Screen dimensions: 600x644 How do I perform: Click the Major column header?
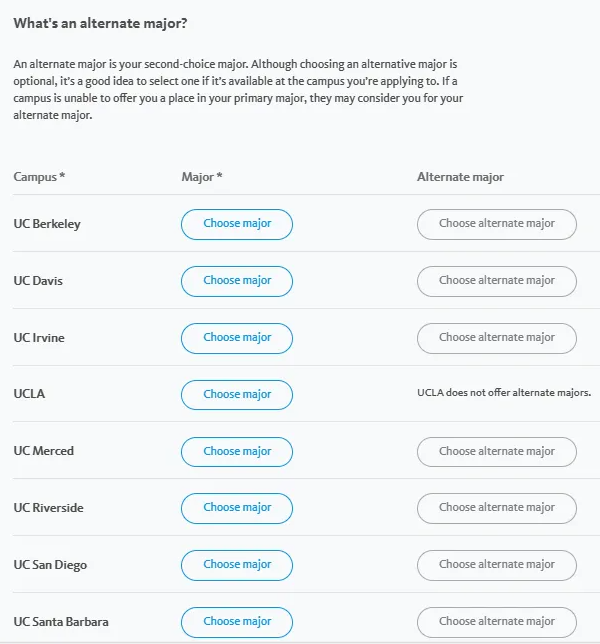[x=202, y=177]
